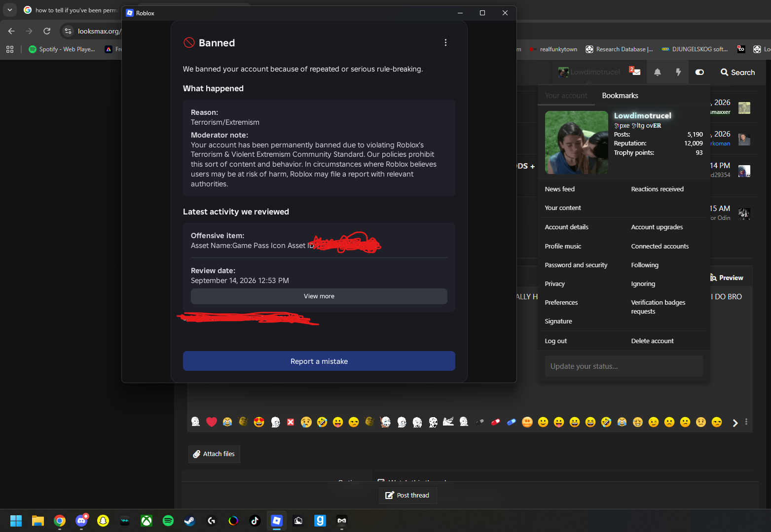This screenshot has height=532, width=771.
Task: Open the three-dot menu in Banned dialog
Action: coord(445,43)
